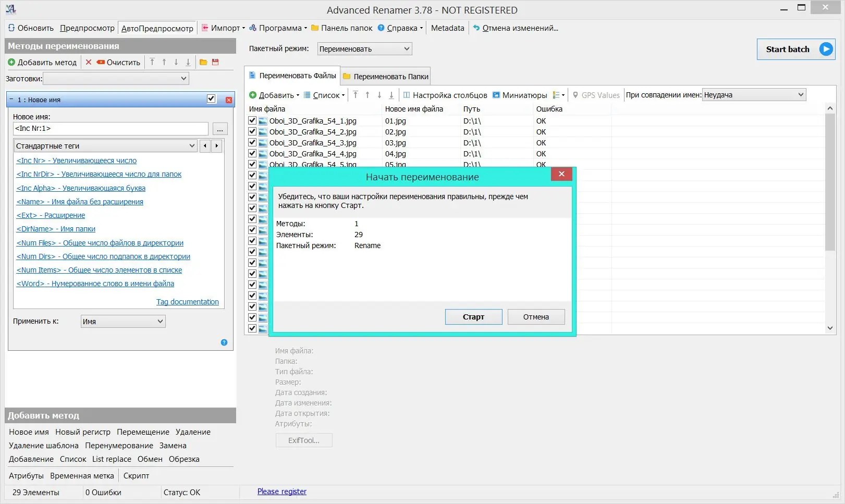
Task: Add List replace method
Action: [x=112, y=459]
